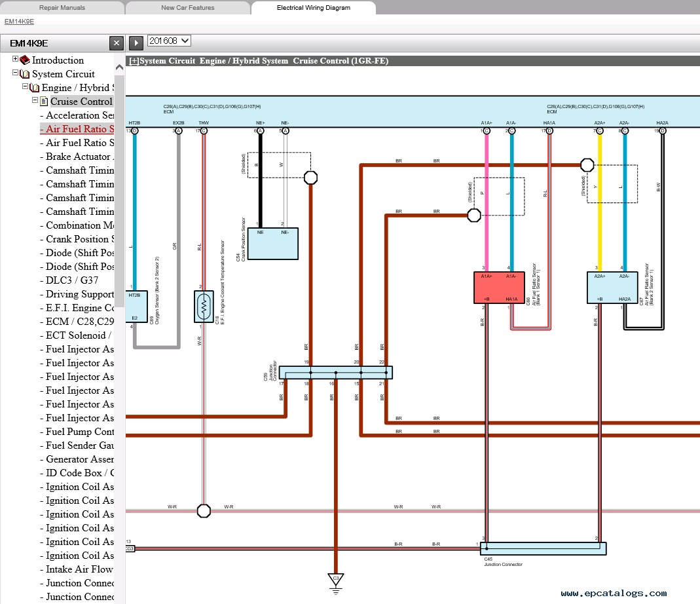Click the Cruise Control document icon
Screen dimensions: 700x604
(x=44, y=102)
